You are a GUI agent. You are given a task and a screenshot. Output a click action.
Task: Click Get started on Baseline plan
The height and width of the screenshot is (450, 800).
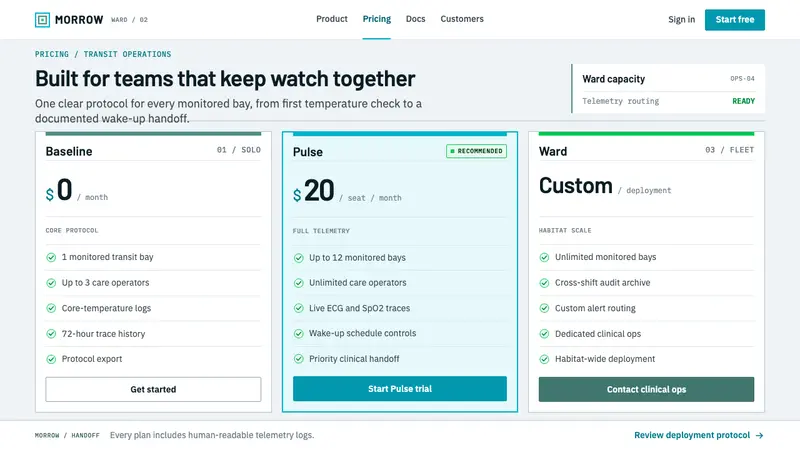click(153, 389)
